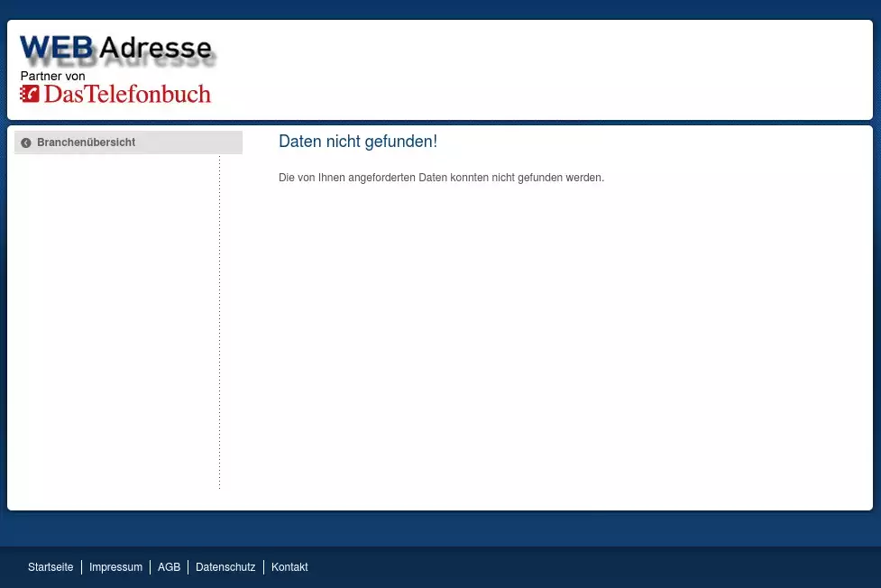Click the WEB Adresse logo
The image size is (881, 588).
coord(115,50)
